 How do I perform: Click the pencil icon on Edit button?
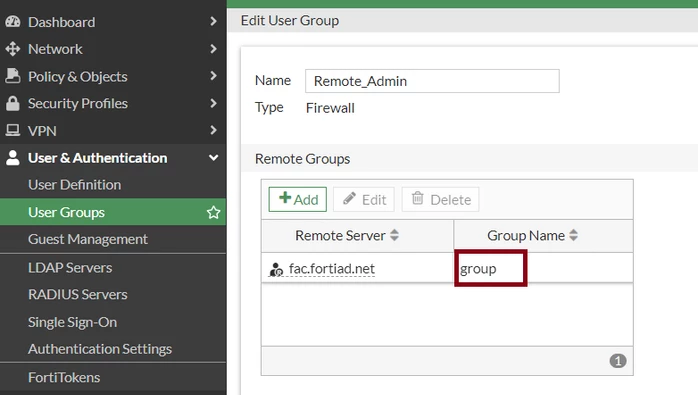coord(349,198)
